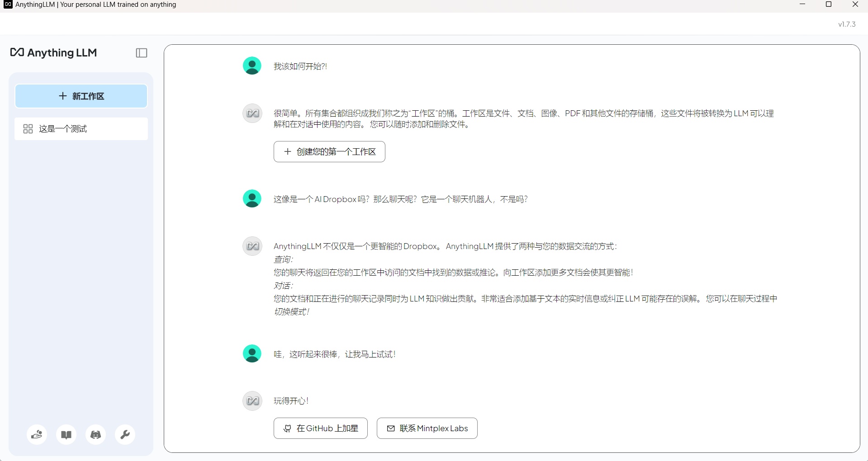The image size is (868, 461).
Task: Click the Anything LLM logo
Action: coord(53,53)
